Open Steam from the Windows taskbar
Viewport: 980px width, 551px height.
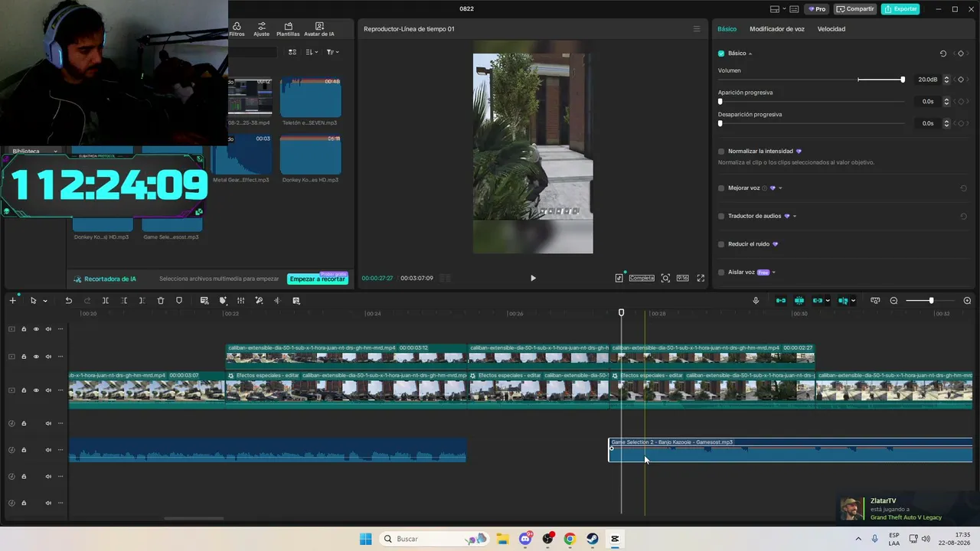[x=593, y=539]
